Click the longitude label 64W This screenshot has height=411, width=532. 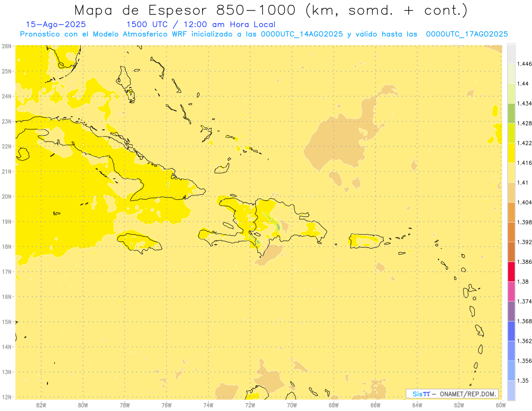(x=417, y=405)
